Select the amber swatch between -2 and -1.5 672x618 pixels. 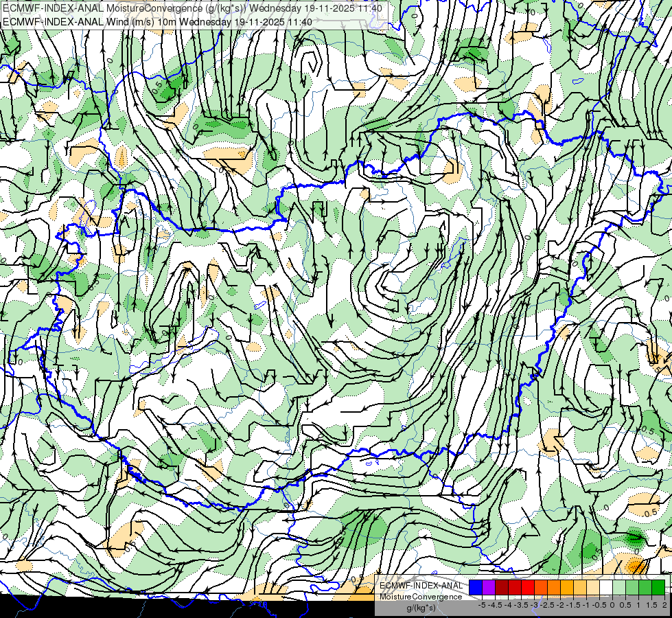tap(566, 587)
